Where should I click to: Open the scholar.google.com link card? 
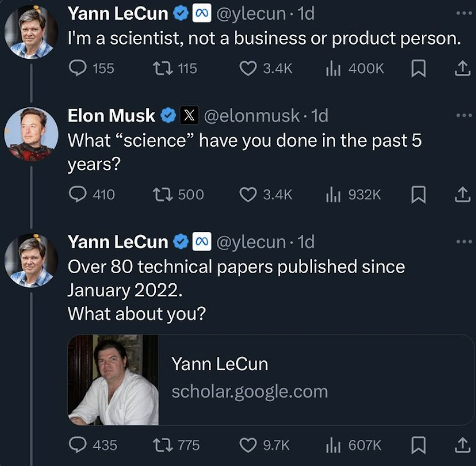pyautogui.click(x=271, y=380)
